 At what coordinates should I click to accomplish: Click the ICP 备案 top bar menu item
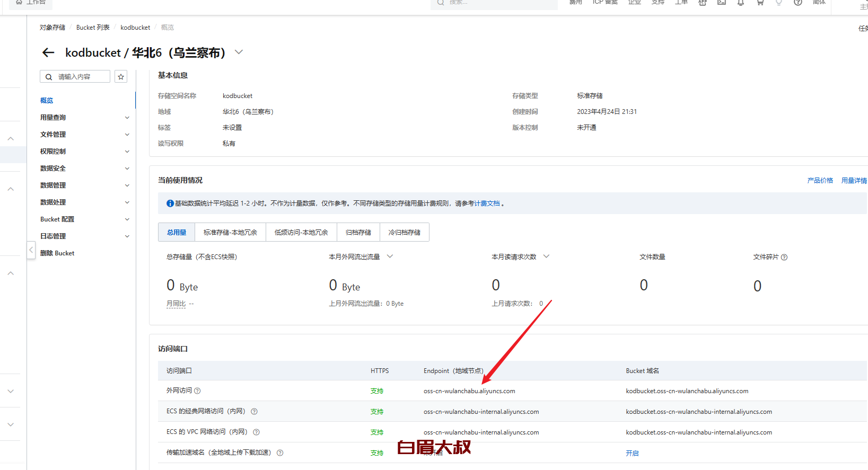click(x=605, y=2)
